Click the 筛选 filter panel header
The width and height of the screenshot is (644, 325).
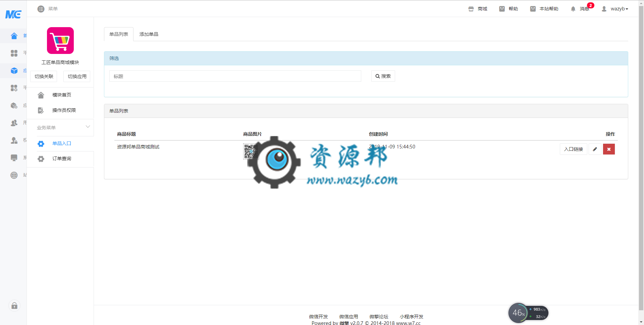tap(366, 58)
